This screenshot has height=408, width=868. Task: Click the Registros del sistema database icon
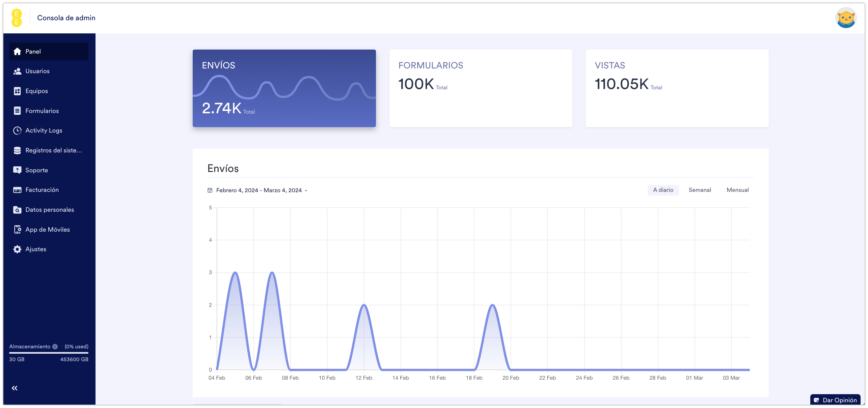pyautogui.click(x=17, y=150)
